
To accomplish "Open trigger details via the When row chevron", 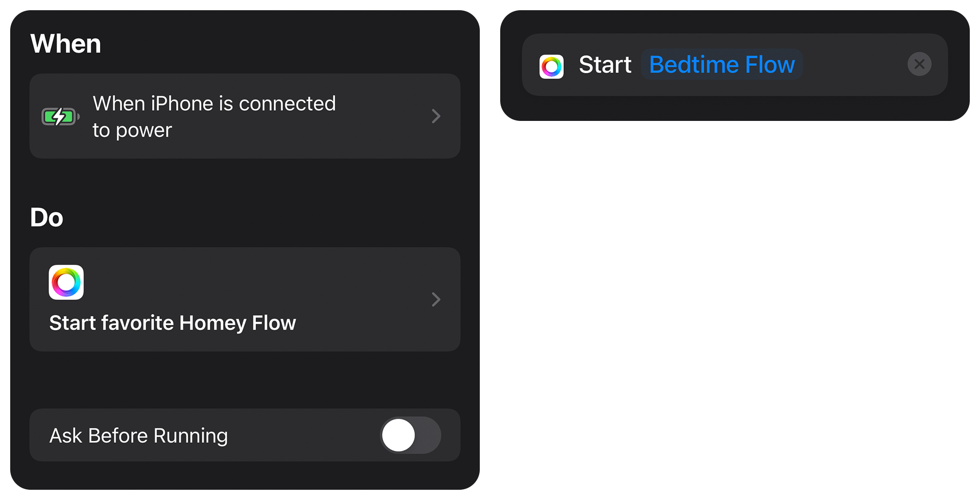I will coord(436,116).
